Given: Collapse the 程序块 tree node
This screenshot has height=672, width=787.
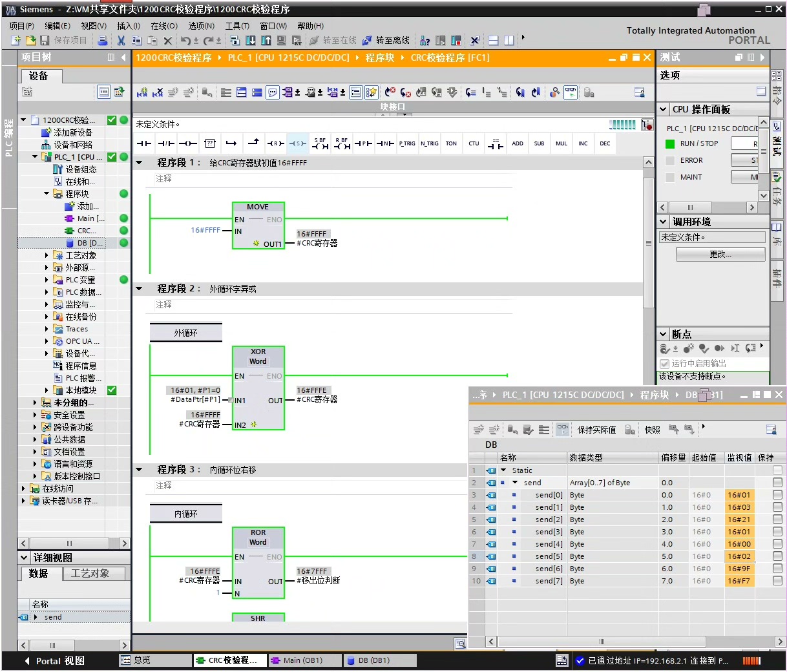Looking at the screenshot, I should [47, 194].
